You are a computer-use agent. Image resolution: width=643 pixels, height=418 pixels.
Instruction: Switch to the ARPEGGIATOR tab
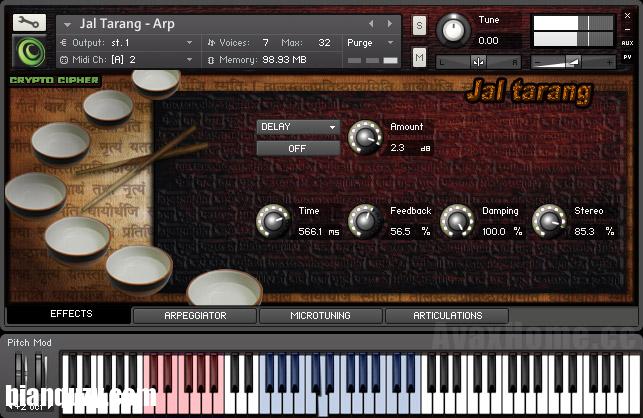click(195, 315)
